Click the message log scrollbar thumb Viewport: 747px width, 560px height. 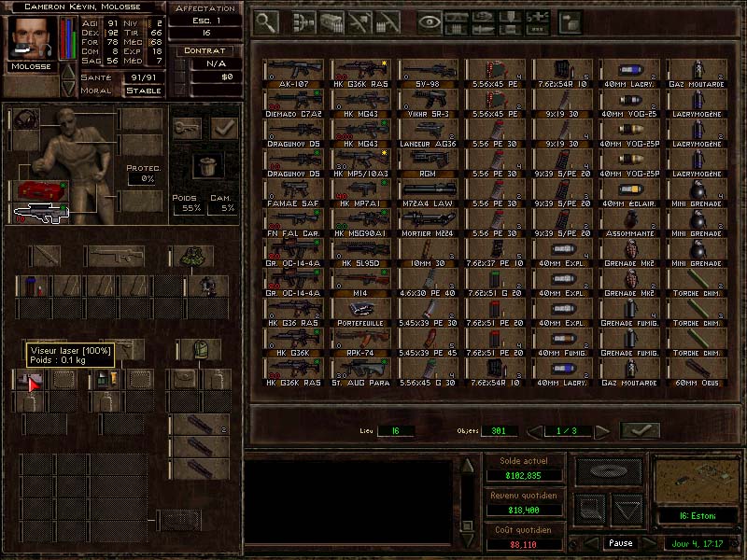[x=468, y=525]
